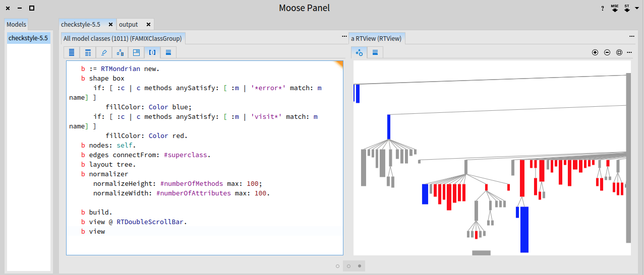Open the All model classes (1011) tab

(123, 38)
